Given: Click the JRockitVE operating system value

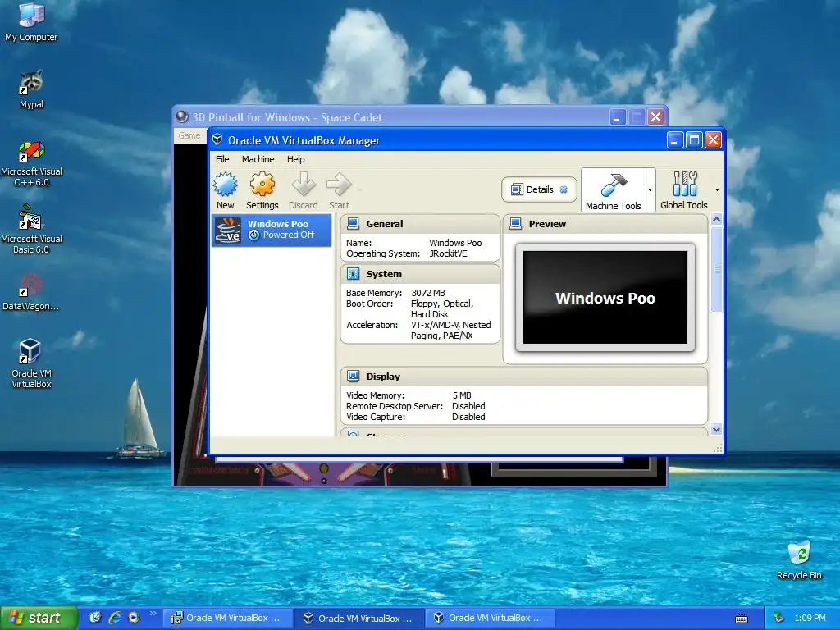Looking at the screenshot, I should [x=448, y=253].
